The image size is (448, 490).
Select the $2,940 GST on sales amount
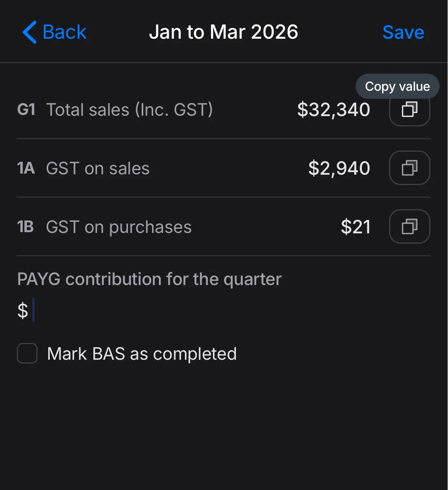(x=339, y=169)
